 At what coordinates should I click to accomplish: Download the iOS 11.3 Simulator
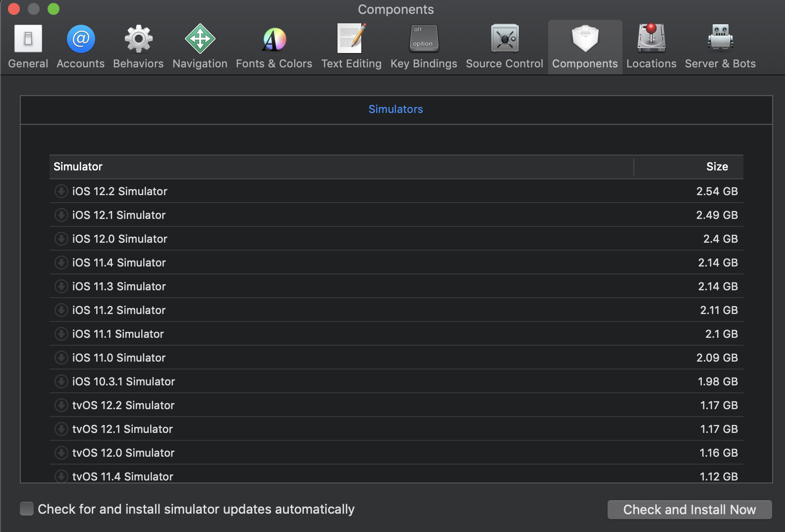(61, 286)
